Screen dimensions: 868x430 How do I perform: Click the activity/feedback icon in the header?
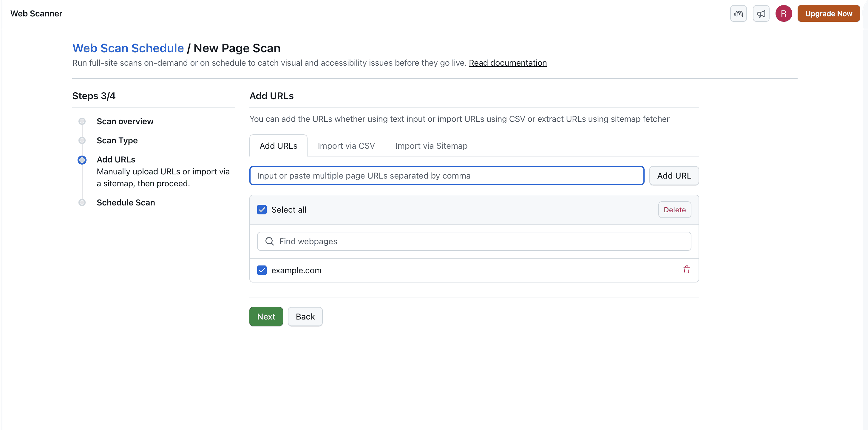coord(738,13)
